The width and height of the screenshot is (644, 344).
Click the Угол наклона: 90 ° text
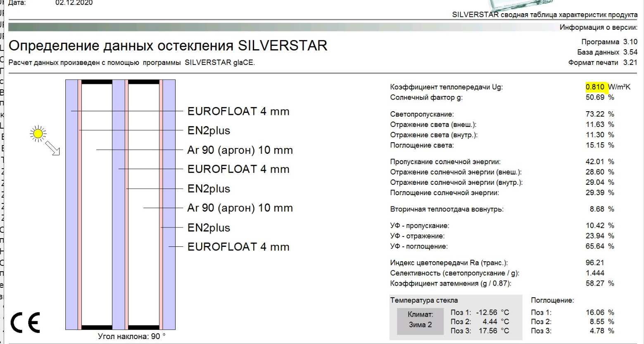131,337
